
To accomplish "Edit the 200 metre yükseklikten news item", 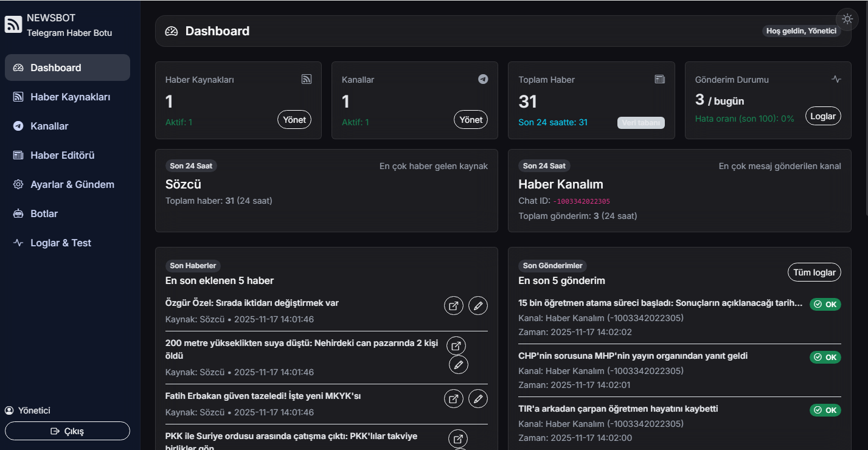I will pyautogui.click(x=459, y=365).
